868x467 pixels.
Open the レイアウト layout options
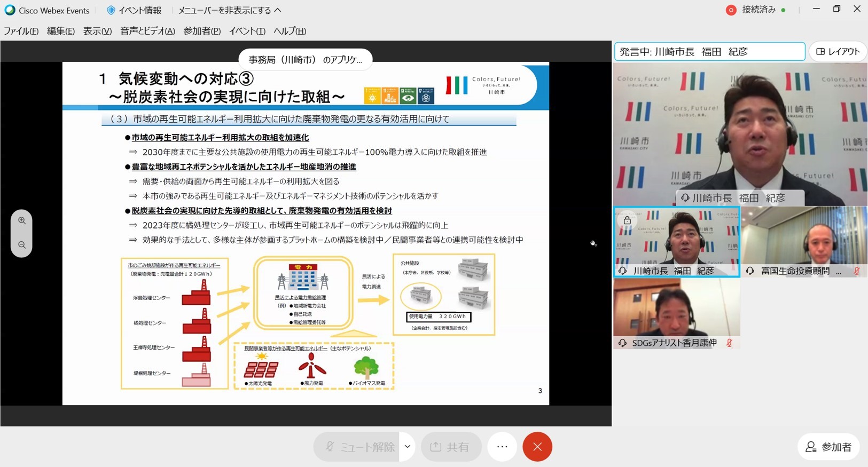click(x=838, y=52)
